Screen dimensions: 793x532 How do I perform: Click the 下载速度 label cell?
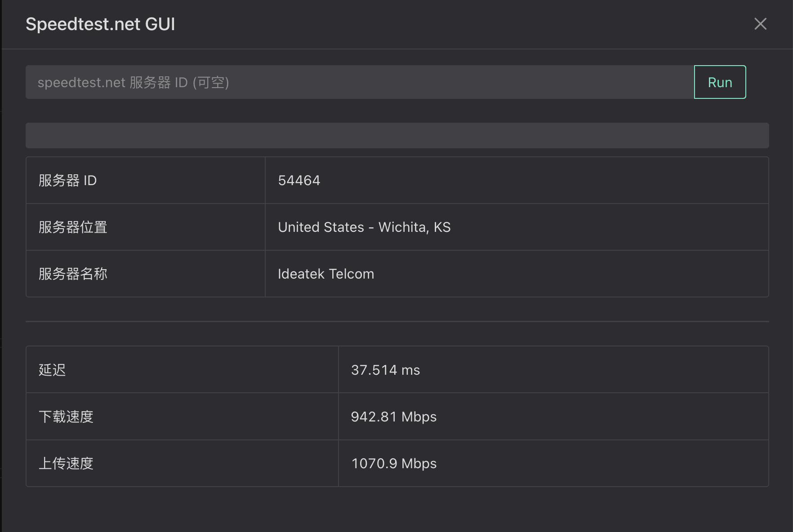pyautogui.click(x=182, y=417)
